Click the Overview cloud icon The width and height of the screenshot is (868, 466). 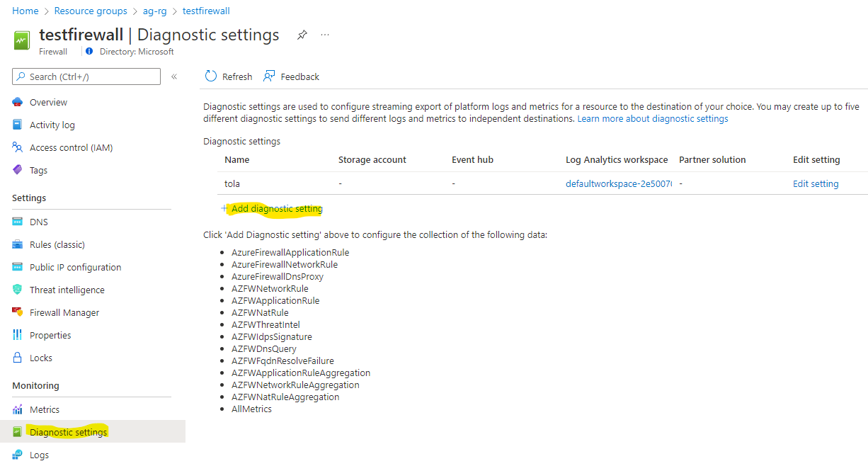click(x=18, y=102)
